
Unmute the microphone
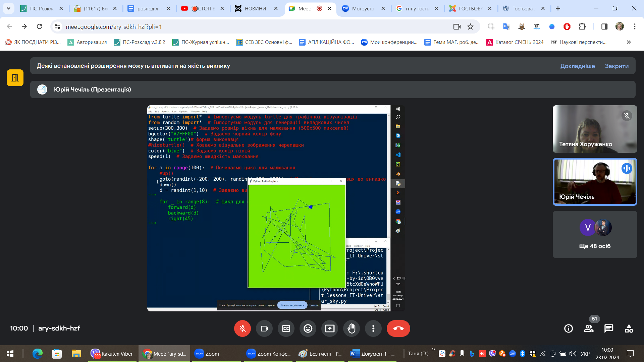[243, 328]
